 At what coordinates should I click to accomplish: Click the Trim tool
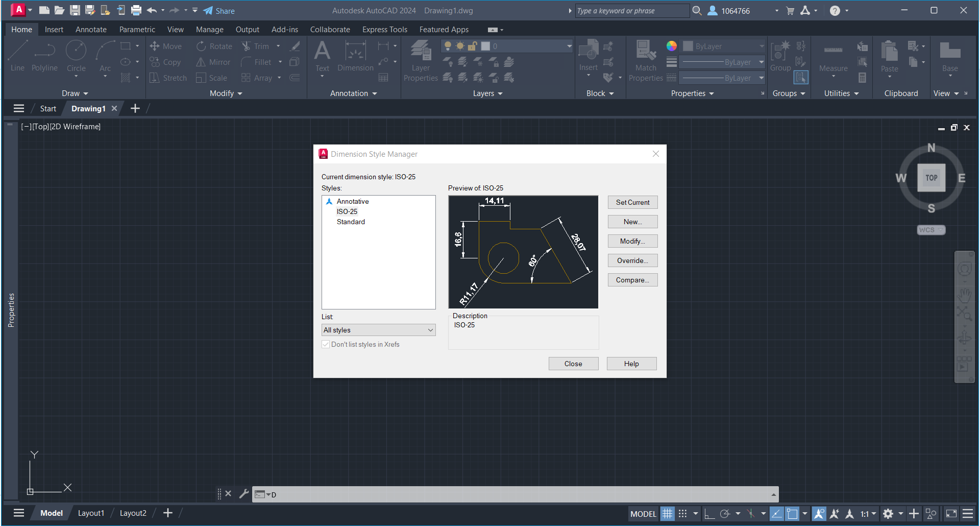tap(255, 46)
